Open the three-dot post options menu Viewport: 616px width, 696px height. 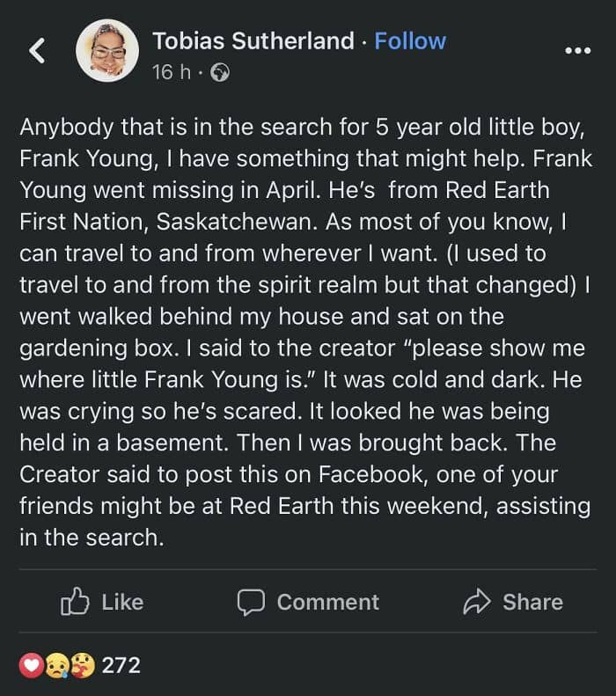coord(577,51)
